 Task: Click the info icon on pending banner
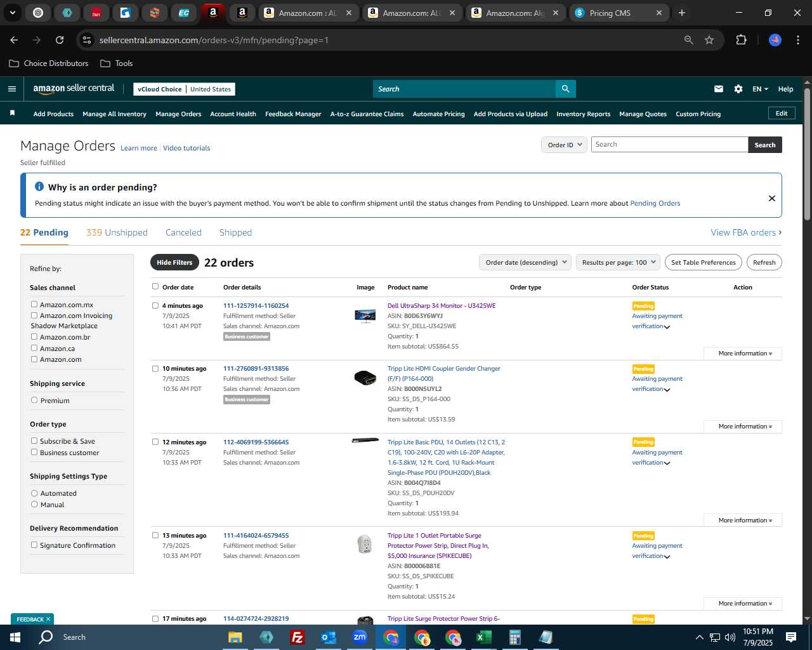(x=39, y=187)
